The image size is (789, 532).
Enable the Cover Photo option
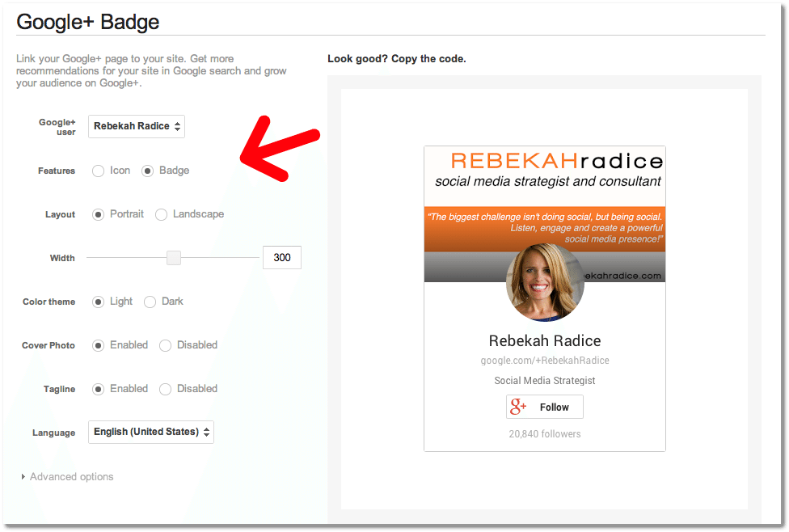(98, 346)
